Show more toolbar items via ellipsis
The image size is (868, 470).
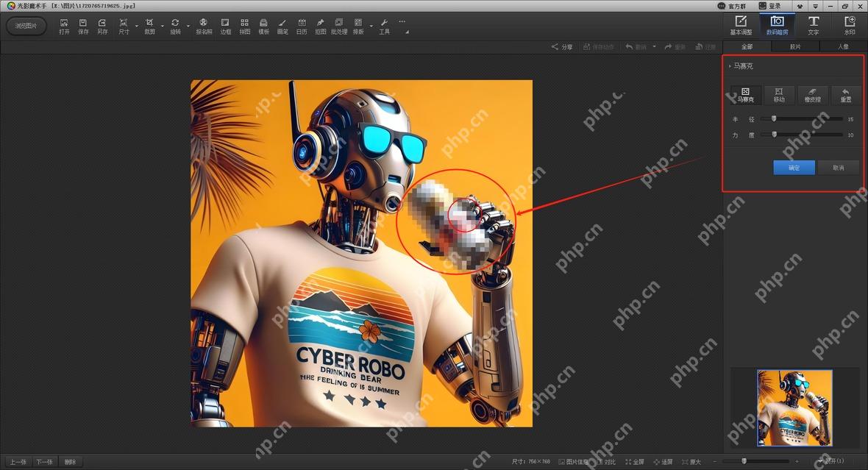click(x=402, y=22)
